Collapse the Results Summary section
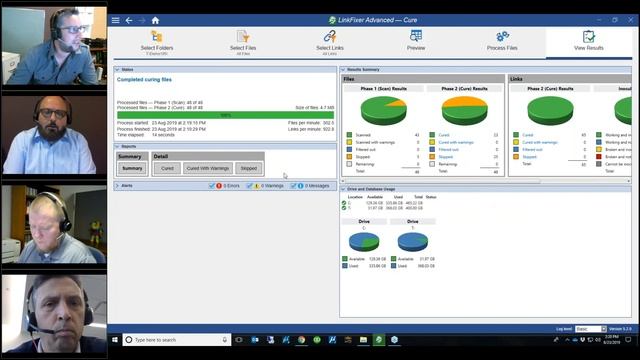The image size is (640, 360). point(343,70)
